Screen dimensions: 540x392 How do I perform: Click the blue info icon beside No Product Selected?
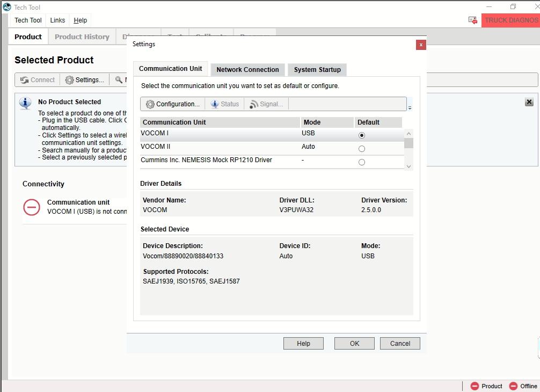coord(25,103)
